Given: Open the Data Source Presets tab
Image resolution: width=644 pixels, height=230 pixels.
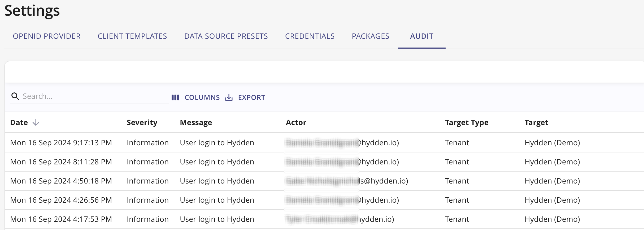Looking at the screenshot, I should tap(226, 36).
